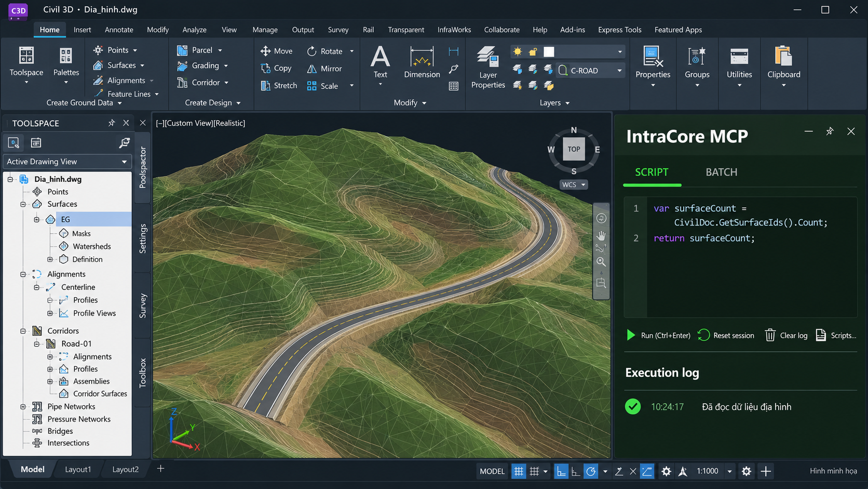Toggle snap mode in status bar
The image size is (868, 489).
[x=534, y=471]
